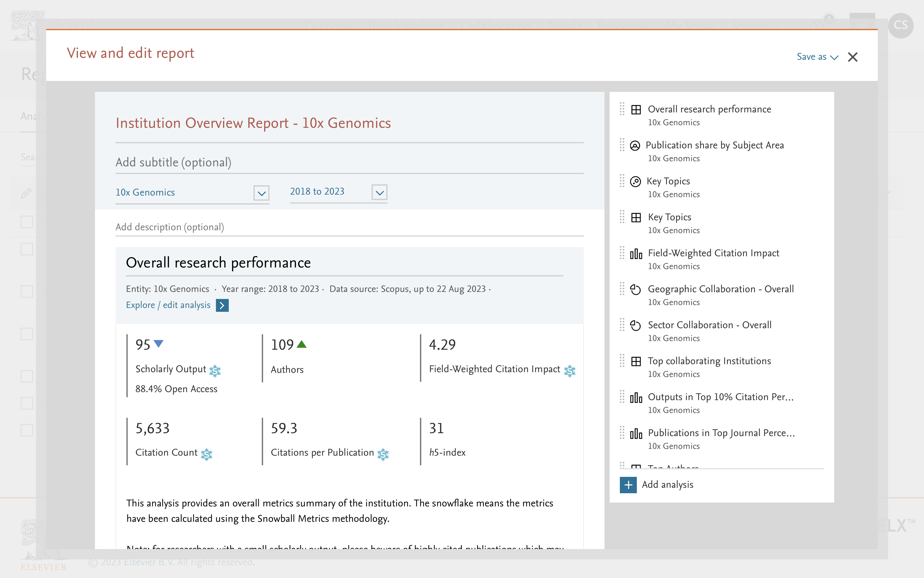
Task: Click the drag handle for Sector Collaboration - Overall
Action: click(622, 325)
